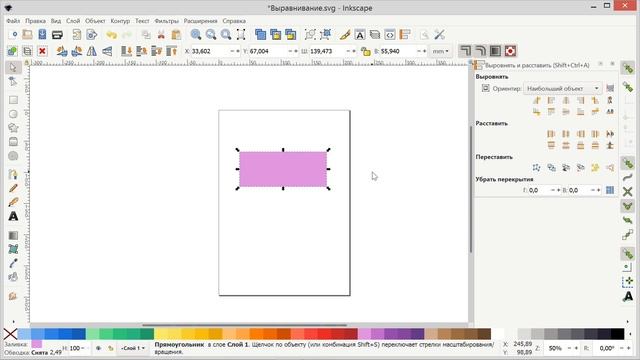Open the Слой 1 layer dropdown

pos(133,348)
